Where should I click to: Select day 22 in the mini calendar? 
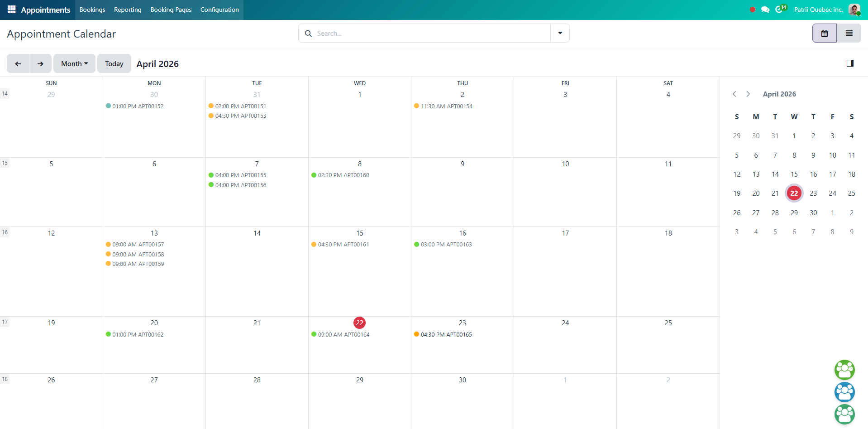click(794, 193)
